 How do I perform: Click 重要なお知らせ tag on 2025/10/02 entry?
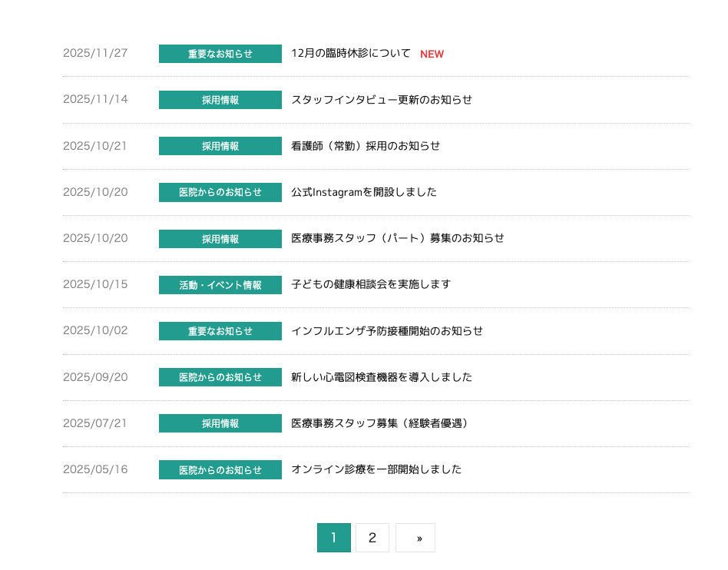(x=220, y=331)
